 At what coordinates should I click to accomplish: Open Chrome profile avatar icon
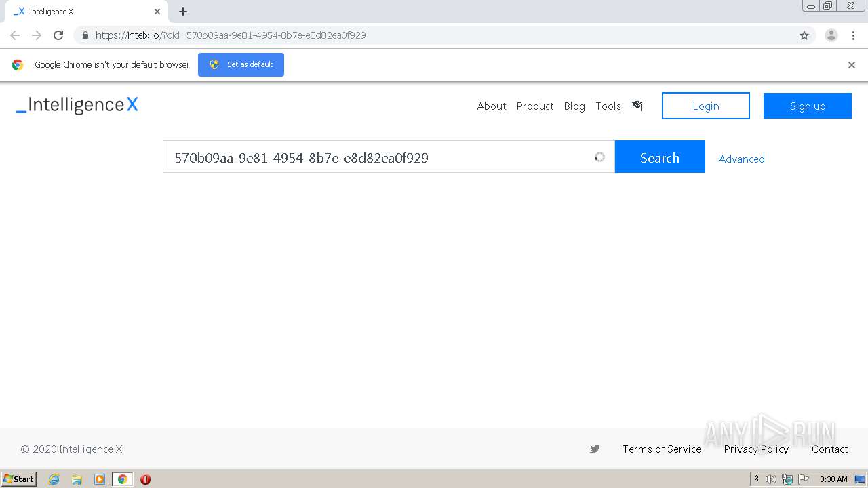coord(831,35)
